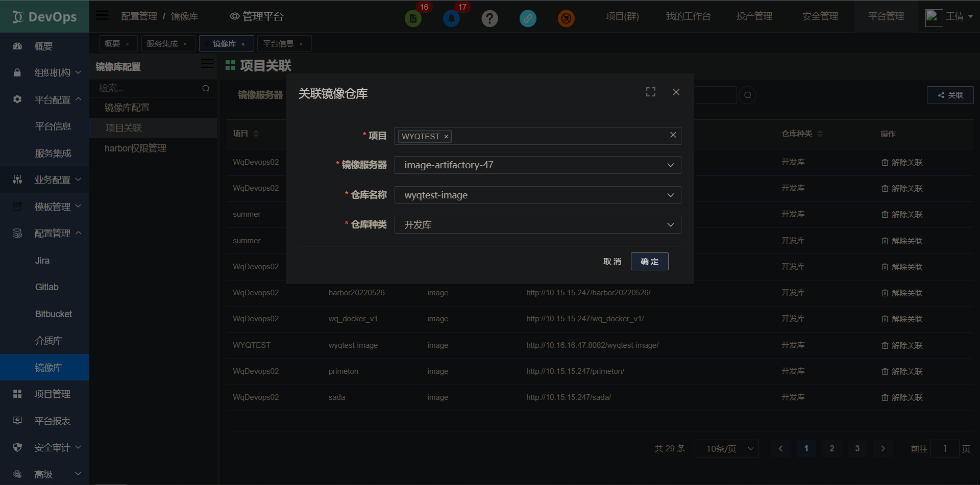
Task: Click the menu icon beside 镜像库配置 title
Action: [x=207, y=64]
